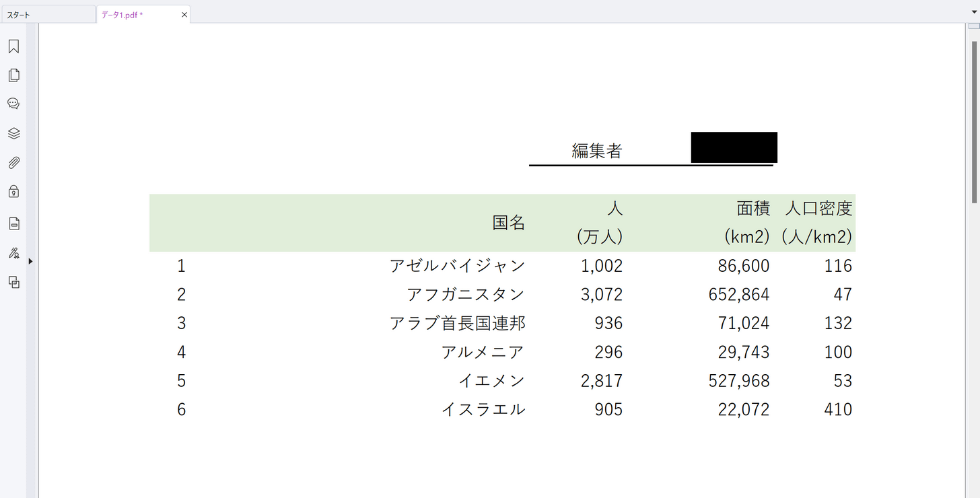Click the 面積 column header
The image size is (980, 498).
coord(753,209)
